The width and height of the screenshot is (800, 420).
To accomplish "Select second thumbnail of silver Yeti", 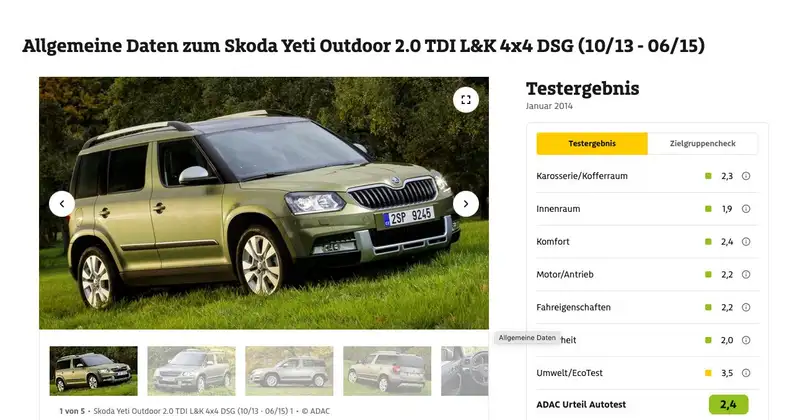I will coord(191,371).
